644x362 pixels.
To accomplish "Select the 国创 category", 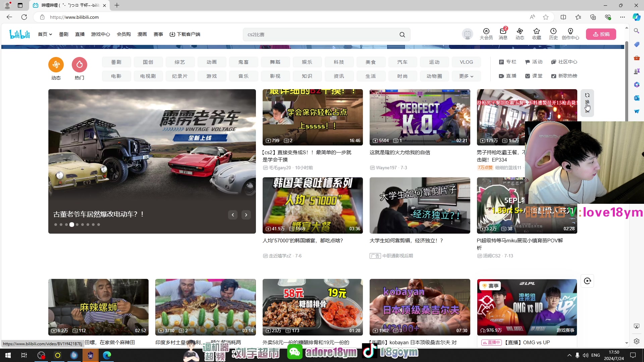I will pyautogui.click(x=148, y=62).
